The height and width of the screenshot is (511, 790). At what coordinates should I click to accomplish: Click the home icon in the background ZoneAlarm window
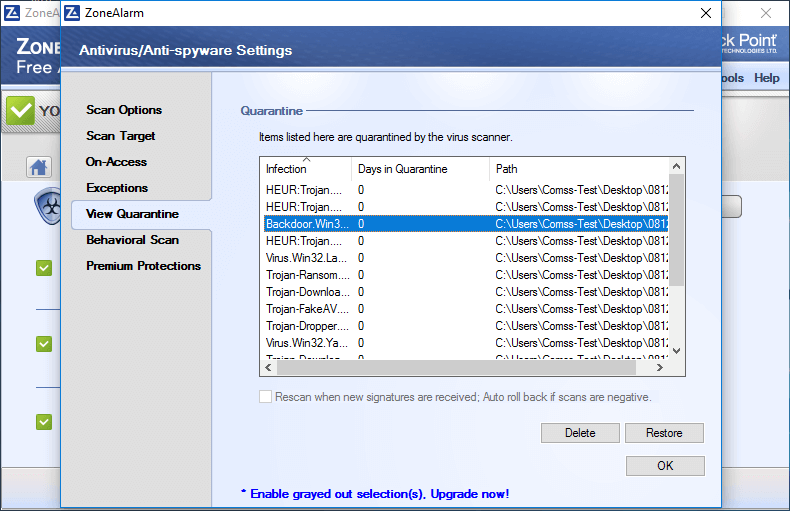click(x=39, y=167)
